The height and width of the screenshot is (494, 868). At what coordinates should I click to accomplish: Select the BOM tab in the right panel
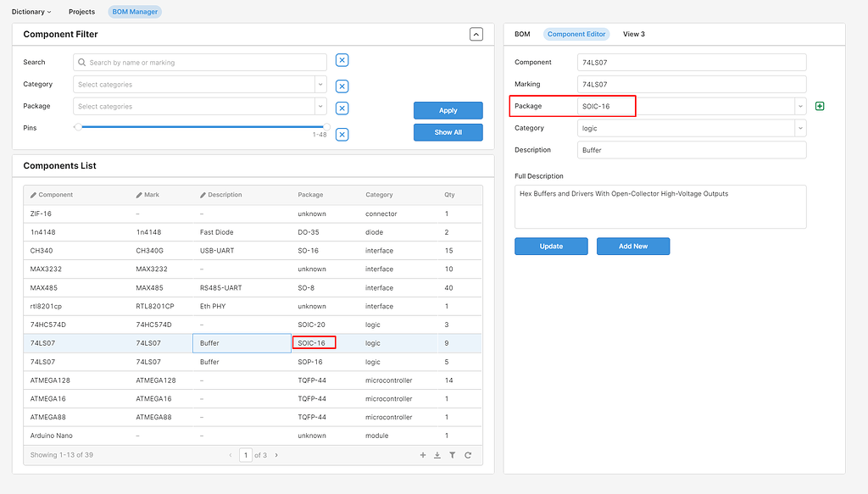(521, 34)
